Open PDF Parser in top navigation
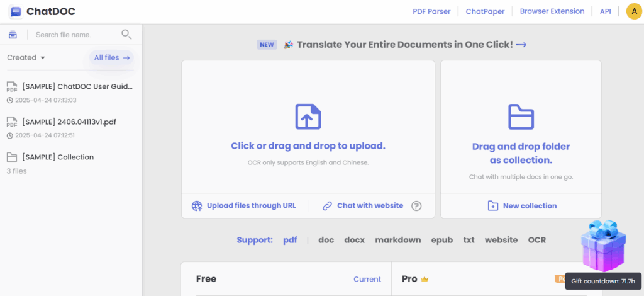 [x=431, y=11]
